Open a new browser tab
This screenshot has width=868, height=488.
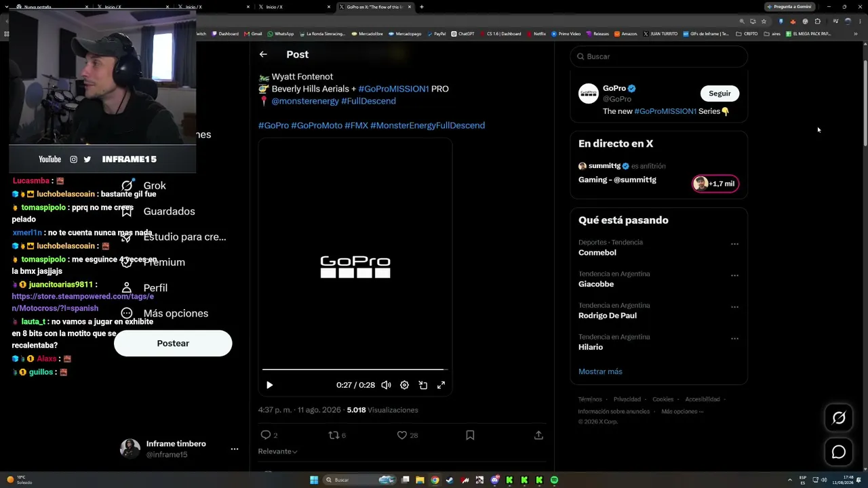click(422, 7)
